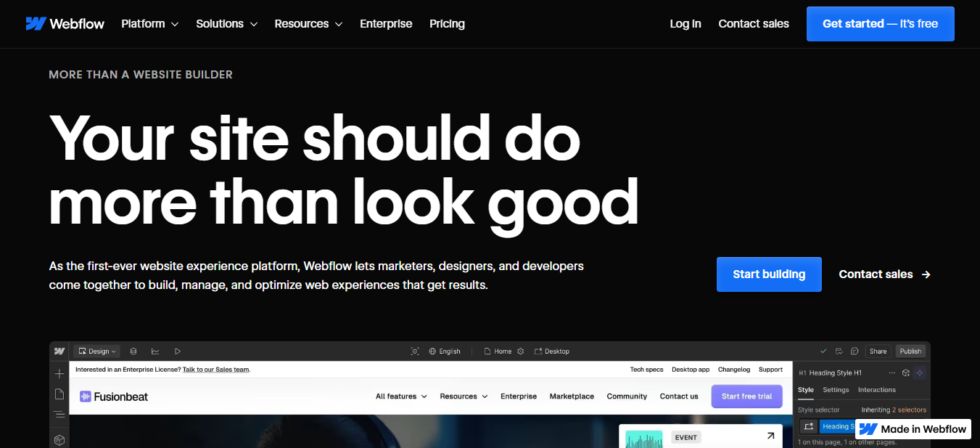Open the Pages panel icon
Viewport: 980px width, 448px height.
(59, 394)
